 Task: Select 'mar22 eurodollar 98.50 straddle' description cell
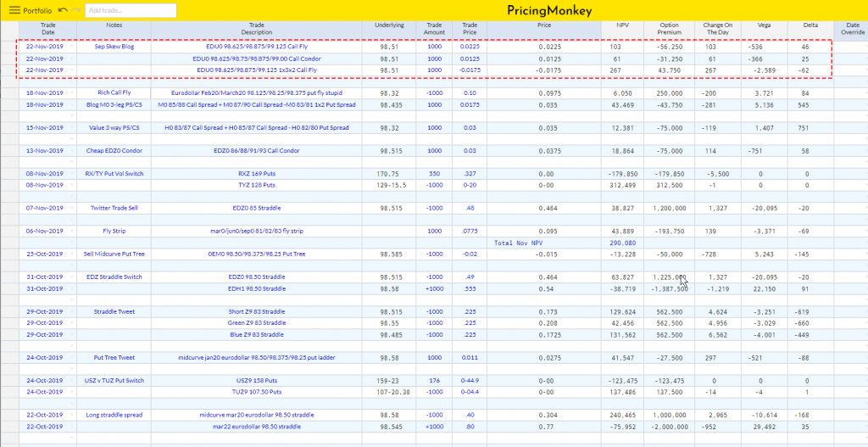click(256, 427)
